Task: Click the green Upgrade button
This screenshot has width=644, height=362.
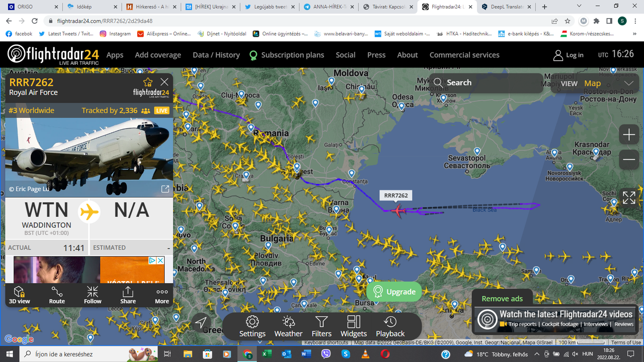Action: click(394, 292)
